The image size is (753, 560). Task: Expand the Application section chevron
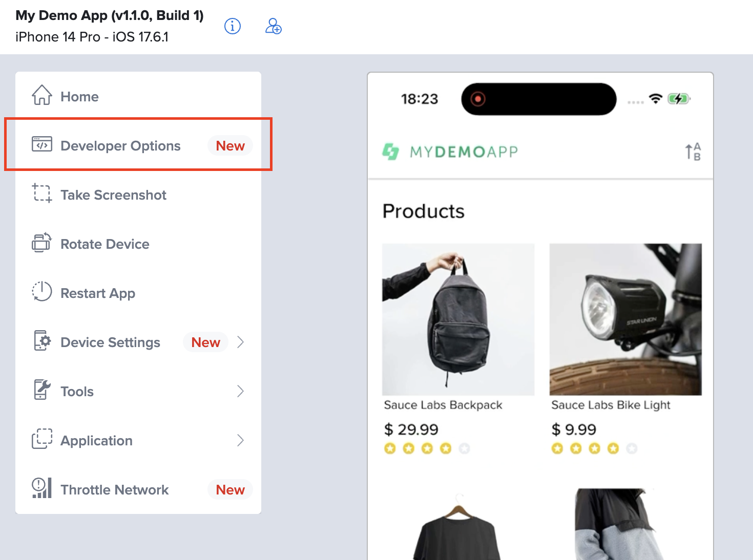(x=241, y=440)
